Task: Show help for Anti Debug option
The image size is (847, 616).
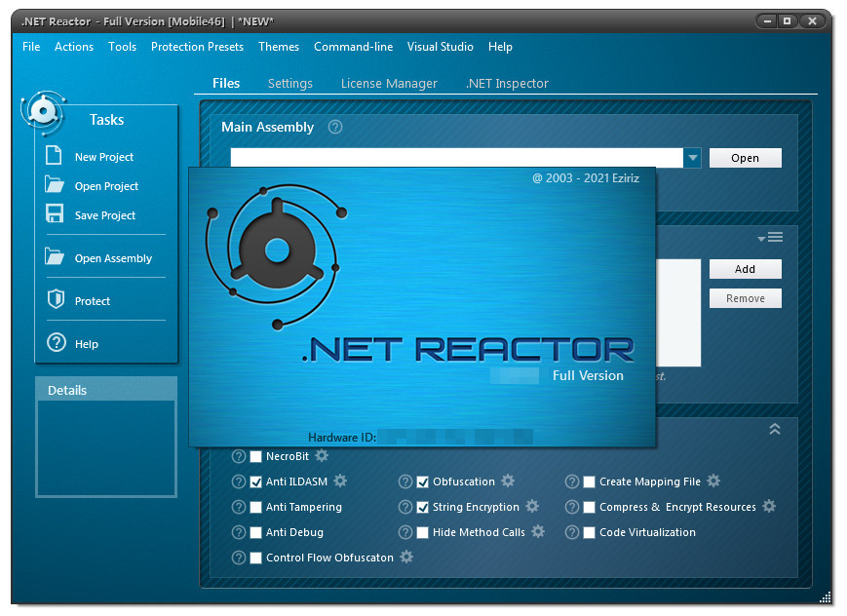Action: pyautogui.click(x=238, y=532)
